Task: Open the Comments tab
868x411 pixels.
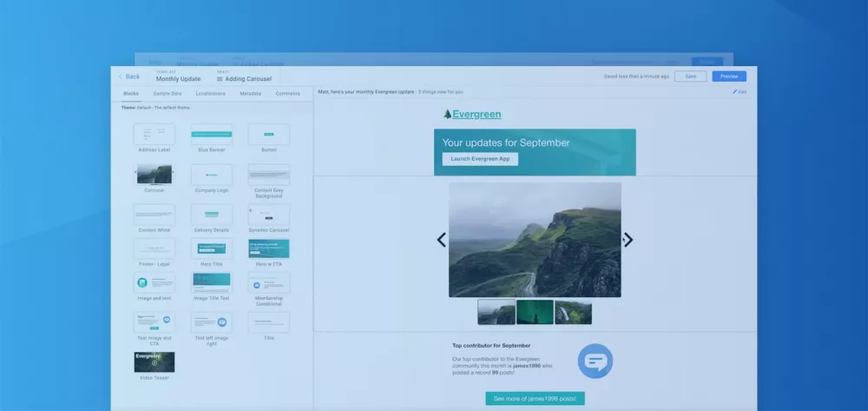Action: 288,94
